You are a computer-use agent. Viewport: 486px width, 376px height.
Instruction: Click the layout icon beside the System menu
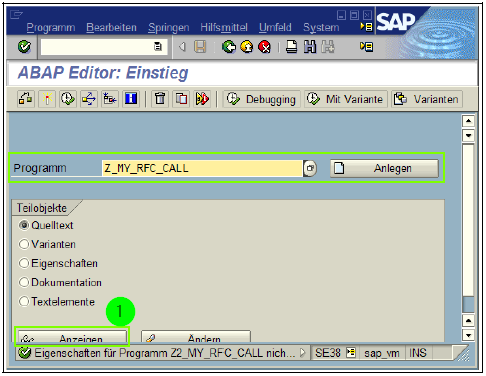[x=366, y=27]
